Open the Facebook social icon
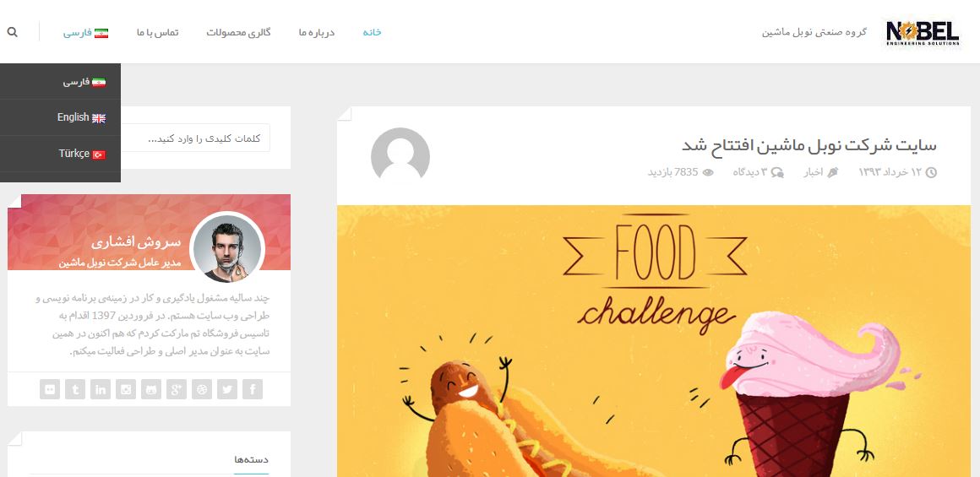Screen dimensions: 980x477 point(253,389)
